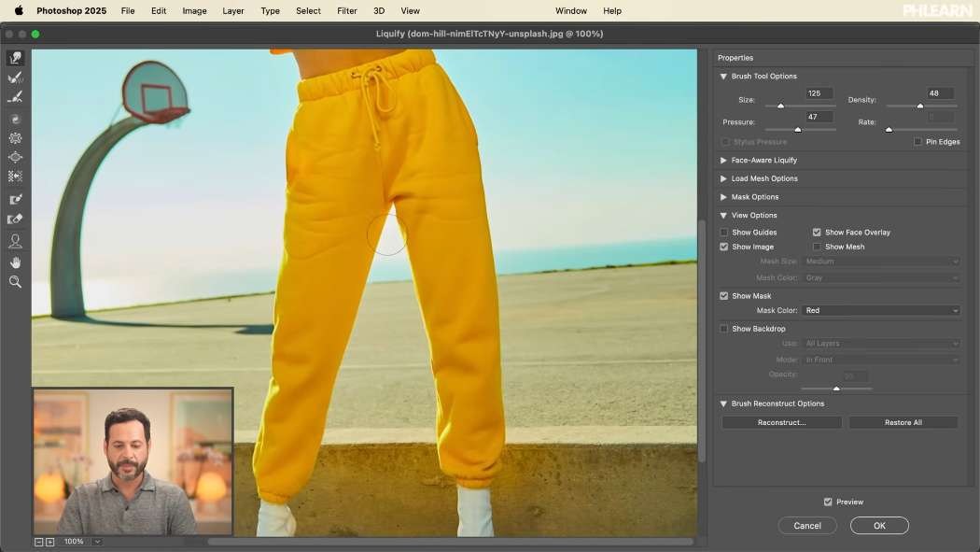Open Mask Color Red dropdown
Screen dimensions: 980x552
(x=881, y=311)
